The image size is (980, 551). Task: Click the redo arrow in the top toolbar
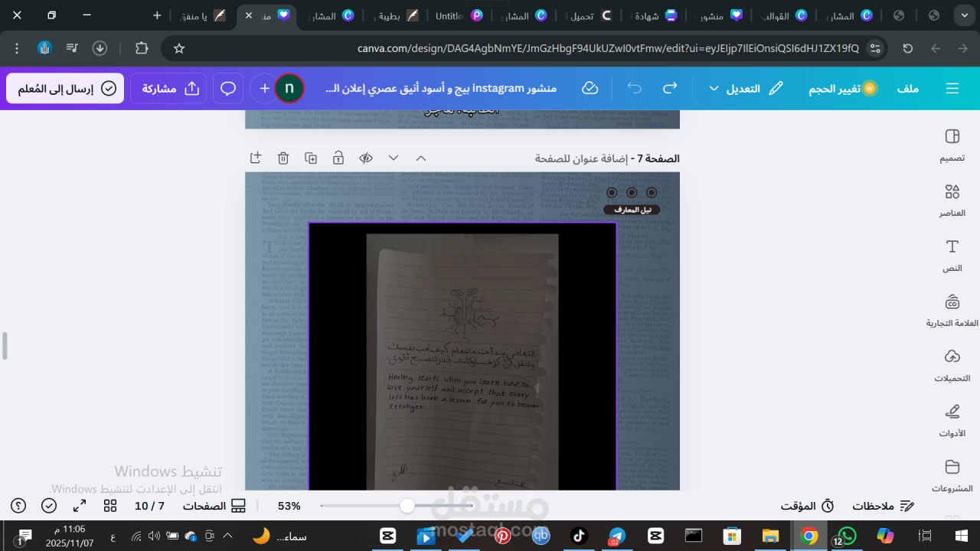[x=670, y=88]
